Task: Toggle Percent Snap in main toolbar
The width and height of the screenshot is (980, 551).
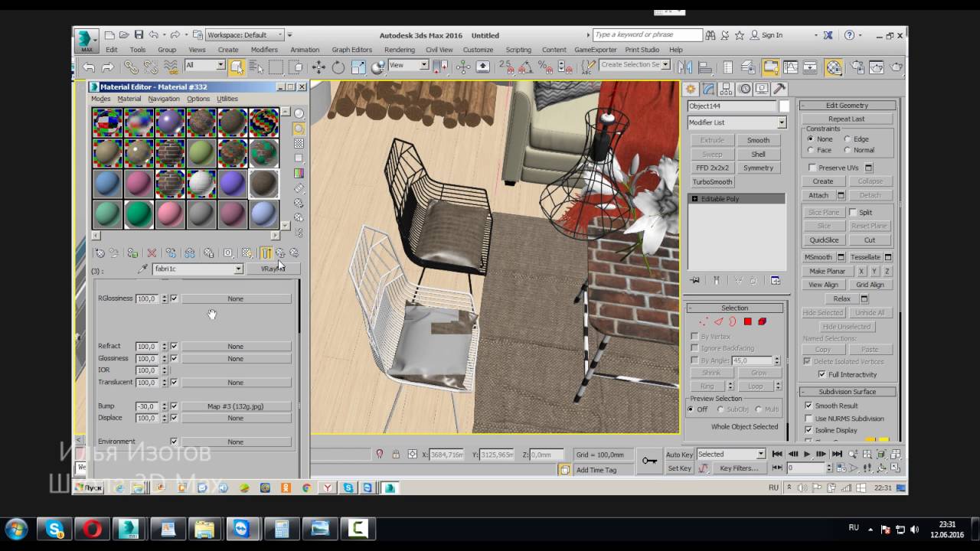Action: [544, 67]
